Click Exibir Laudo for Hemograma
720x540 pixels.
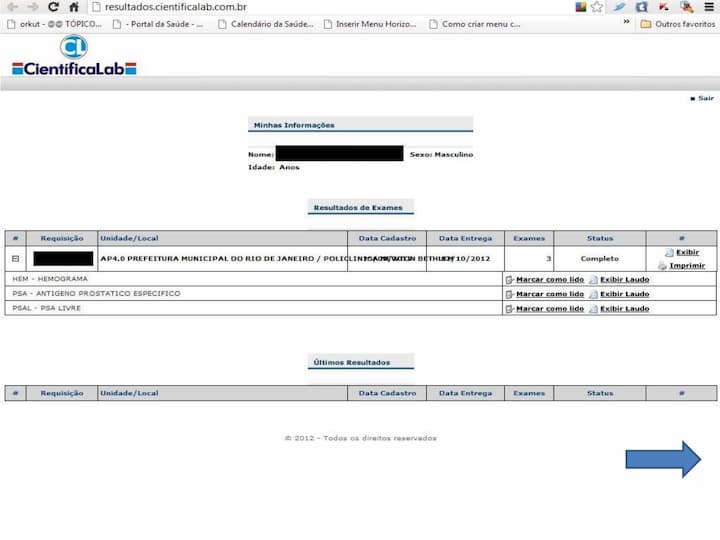pos(624,280)
